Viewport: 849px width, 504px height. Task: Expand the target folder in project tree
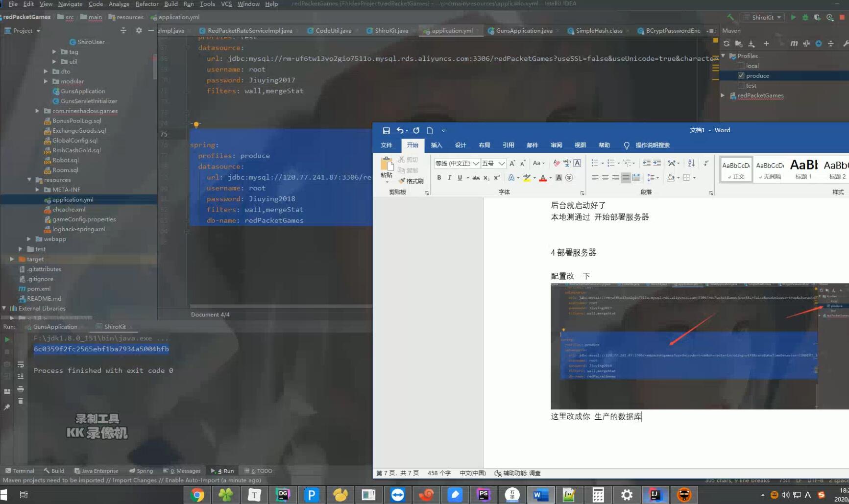12,259
